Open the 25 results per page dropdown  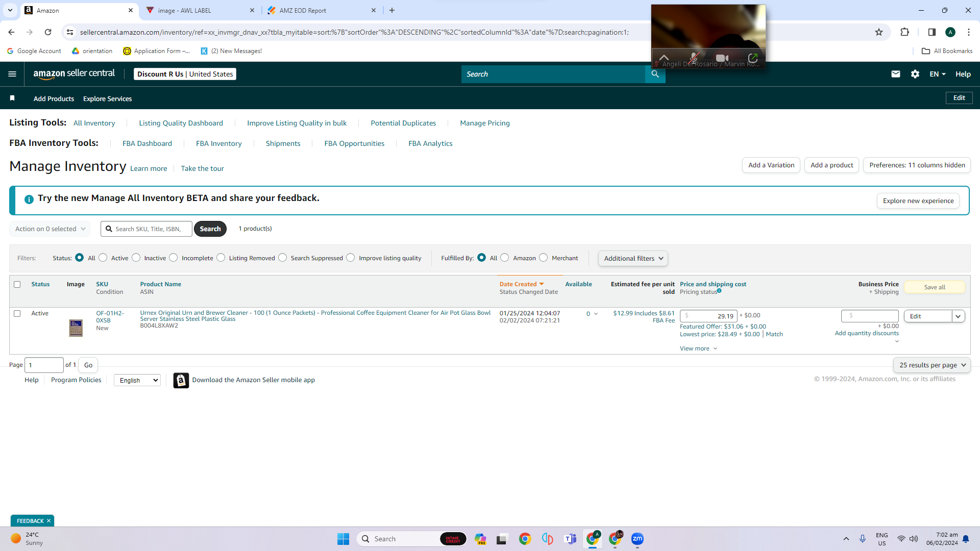[x=932, y=365]
